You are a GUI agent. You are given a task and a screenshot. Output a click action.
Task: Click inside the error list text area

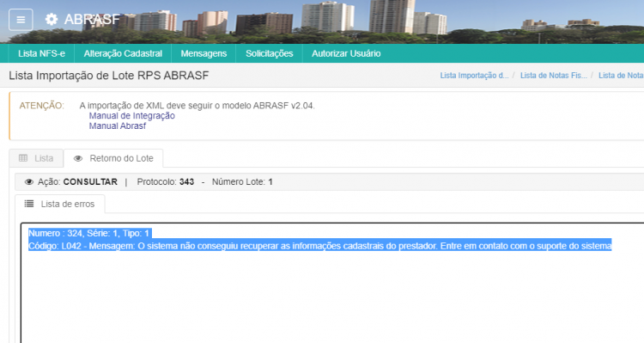click(x=332, y=283)
